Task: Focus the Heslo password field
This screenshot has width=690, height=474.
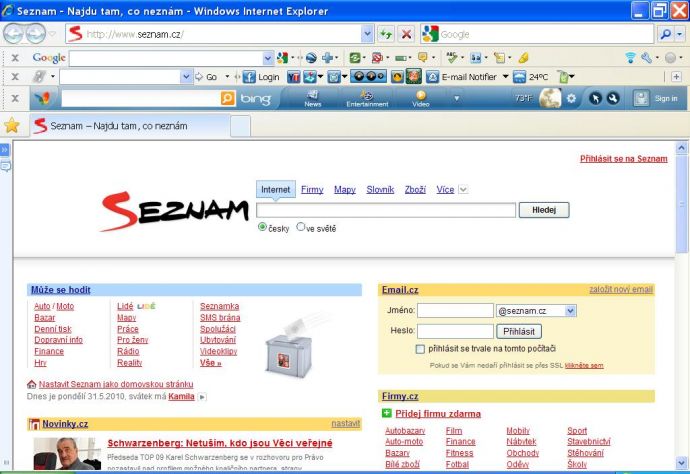Action: coord(455,331)
